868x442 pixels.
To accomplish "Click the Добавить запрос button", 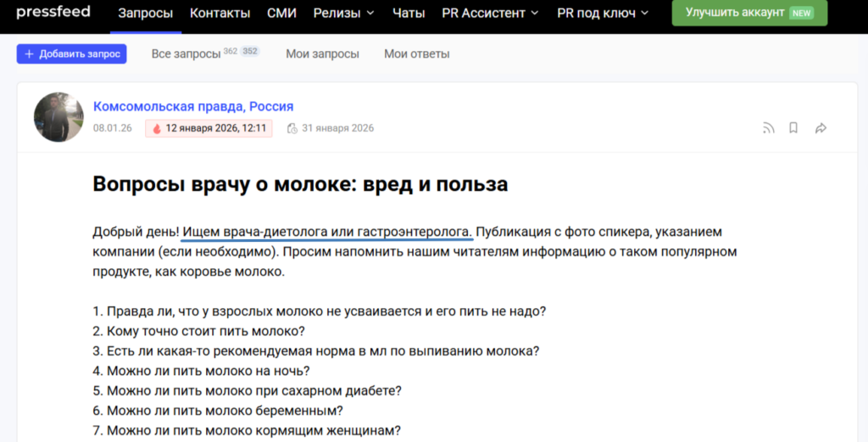I will tap(71, 53).
